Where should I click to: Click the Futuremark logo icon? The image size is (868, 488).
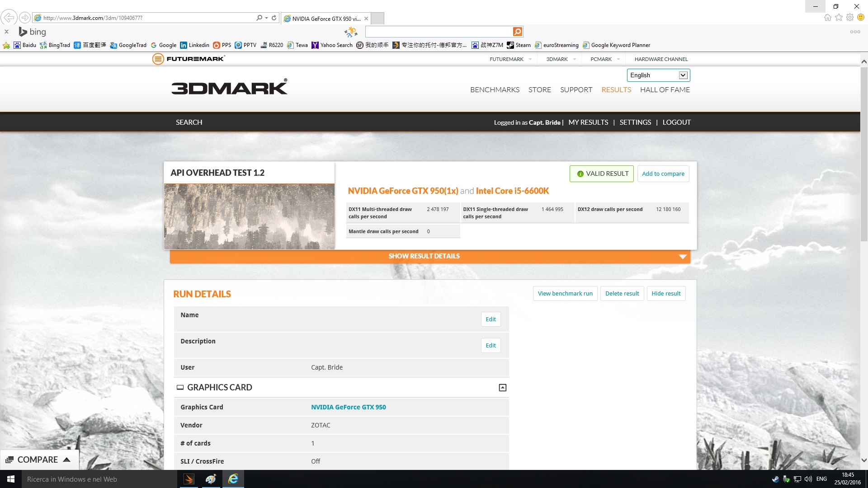158,59
